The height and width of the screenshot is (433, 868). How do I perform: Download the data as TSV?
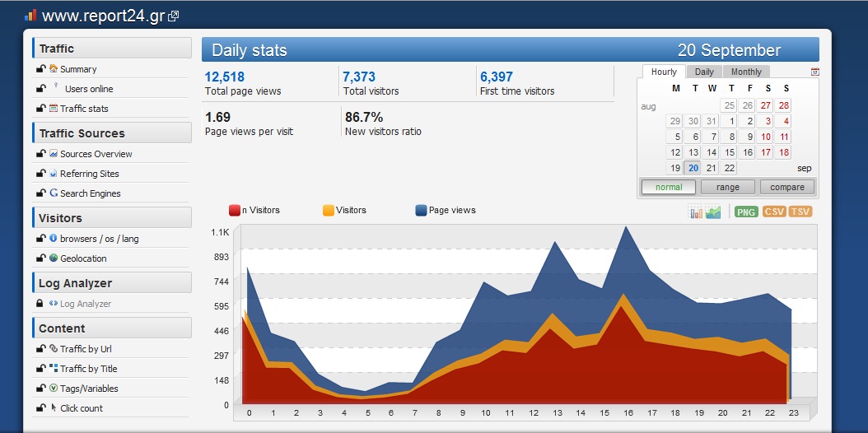(x=800, y=212)
